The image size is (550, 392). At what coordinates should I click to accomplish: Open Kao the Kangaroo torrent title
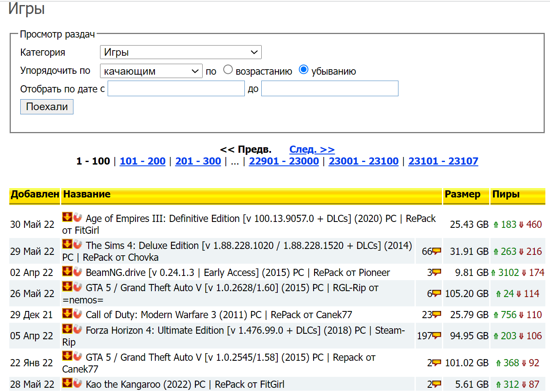(185, 384)
